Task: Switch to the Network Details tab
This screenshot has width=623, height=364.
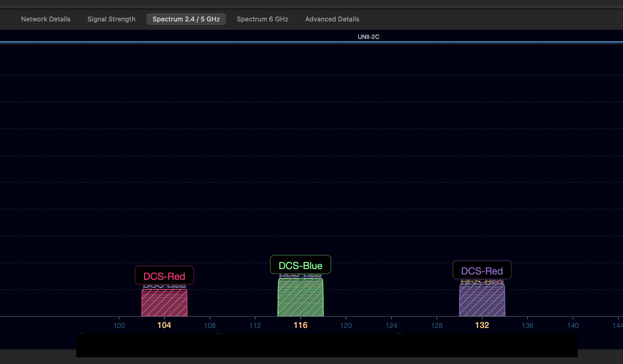Action: pos(46,19)
